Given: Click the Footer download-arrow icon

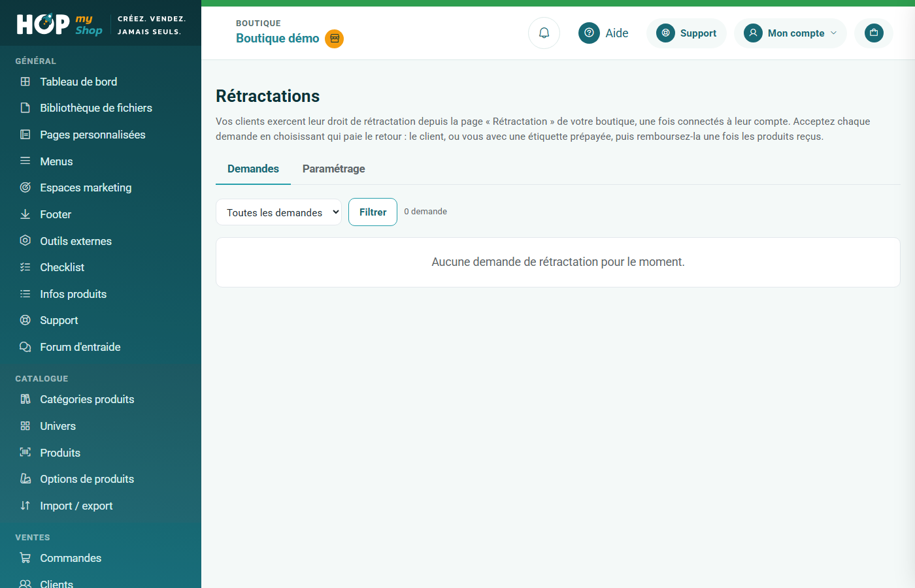Looking at the screenshot, I should (25, 214).
